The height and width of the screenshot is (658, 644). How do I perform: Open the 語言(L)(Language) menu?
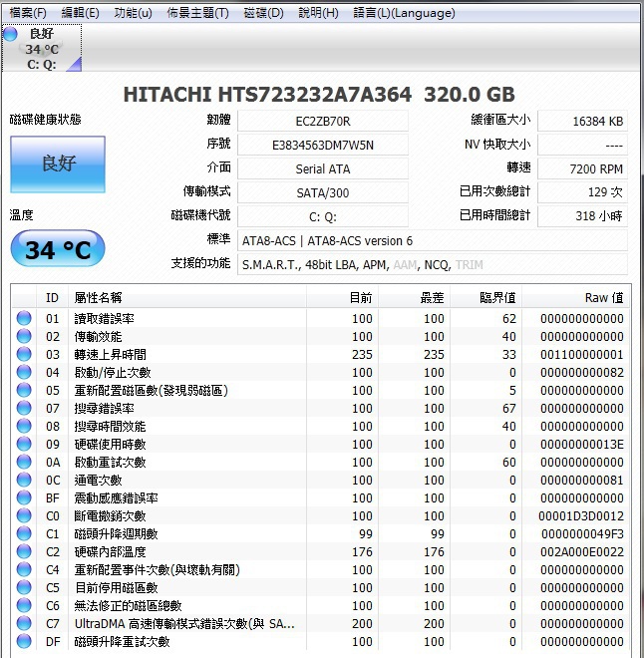tap(404, 13)
